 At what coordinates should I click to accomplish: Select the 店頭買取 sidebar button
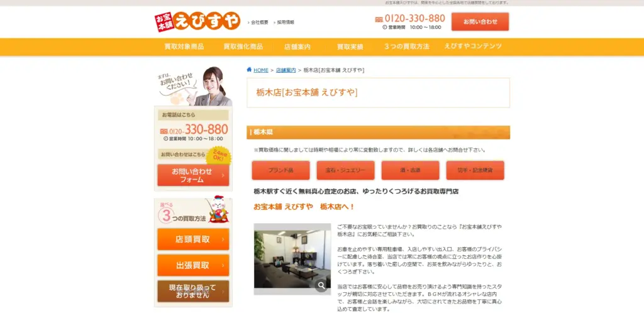(x=193, y=239)
